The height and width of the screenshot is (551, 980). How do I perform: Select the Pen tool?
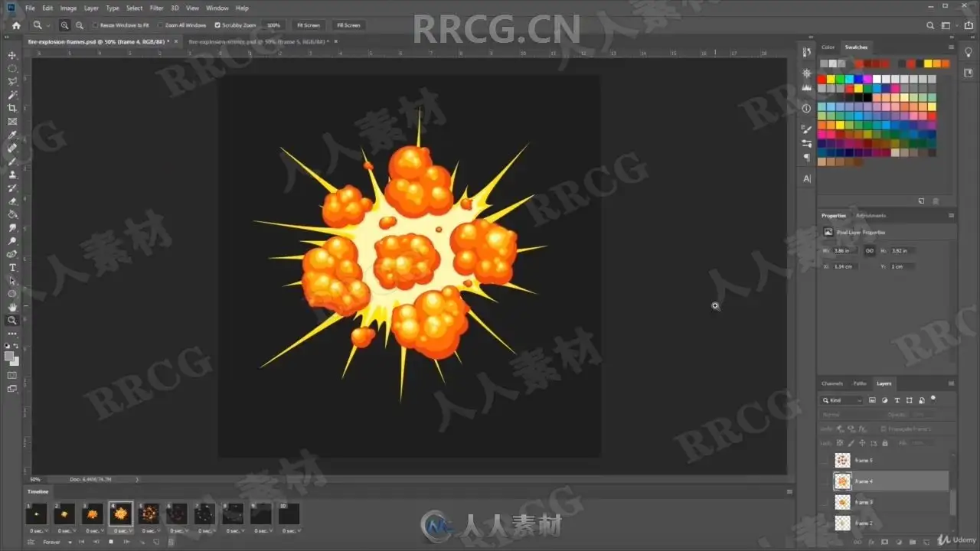pos(12,254)
